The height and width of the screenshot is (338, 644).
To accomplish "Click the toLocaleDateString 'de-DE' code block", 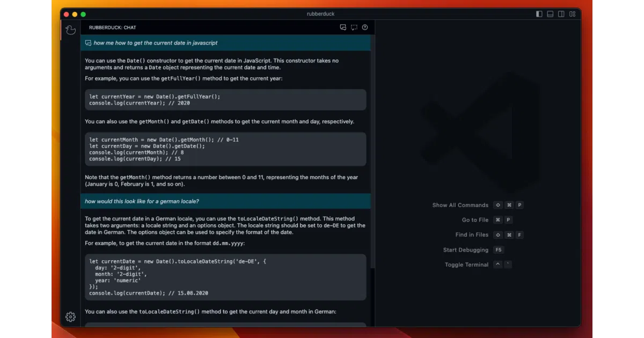I will coord(225,277).
